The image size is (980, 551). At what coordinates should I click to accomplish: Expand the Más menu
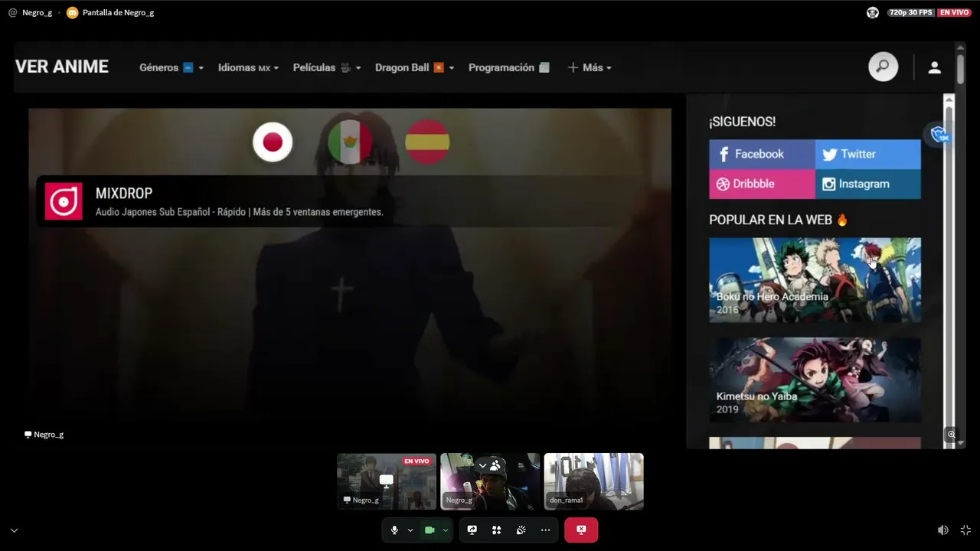pos(590,67)
